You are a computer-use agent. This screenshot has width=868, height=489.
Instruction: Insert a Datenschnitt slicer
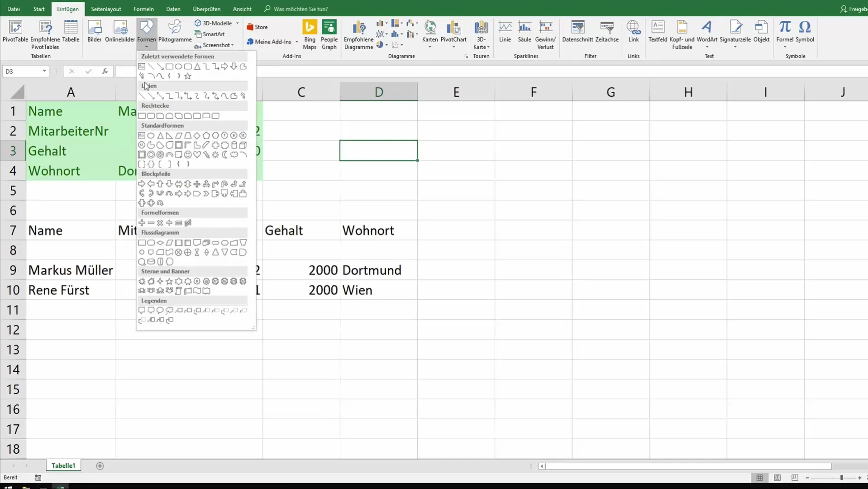tap(577, 32)
